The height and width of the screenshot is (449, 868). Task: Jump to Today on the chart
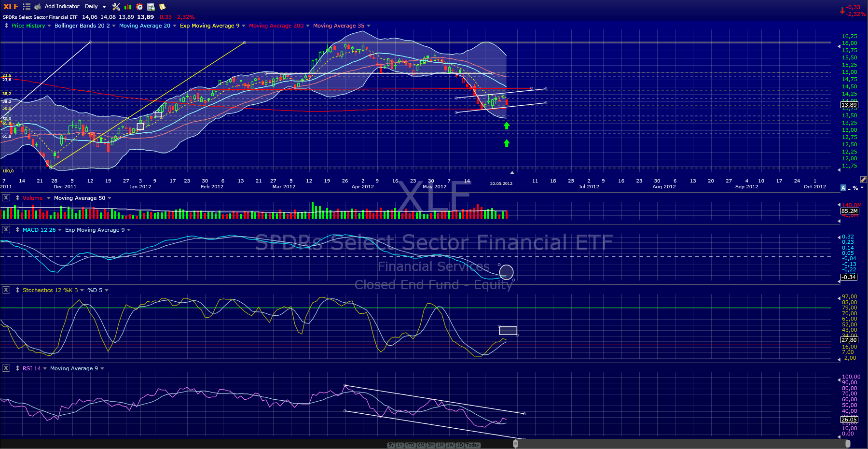point(473,445)
